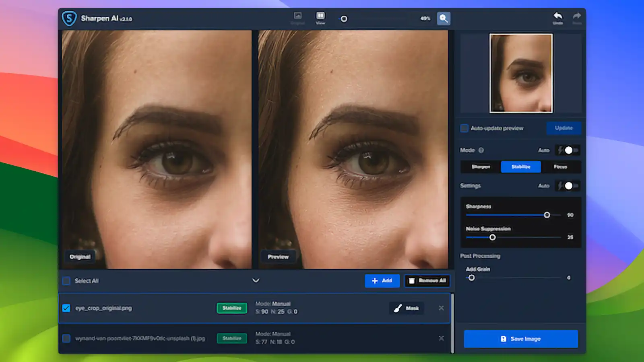The height and width of the screenshot is (362, 644).
Task: Toggle the Settings Auto switch
Action: 568,186
